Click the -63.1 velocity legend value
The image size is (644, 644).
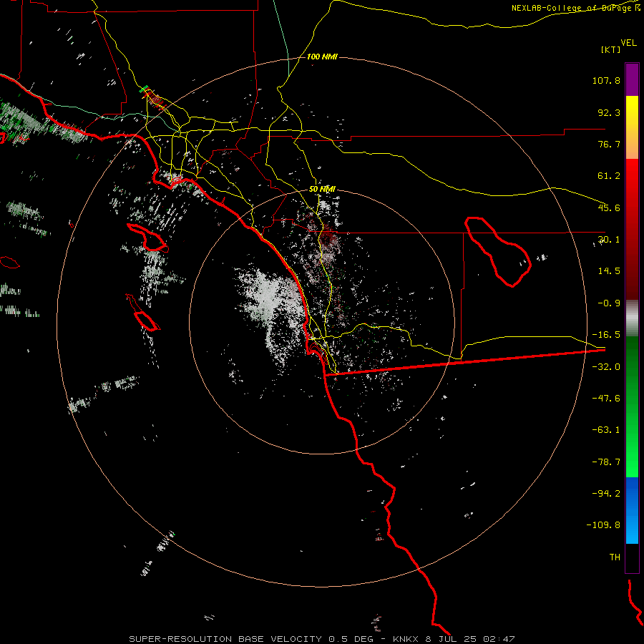(606, 430)
